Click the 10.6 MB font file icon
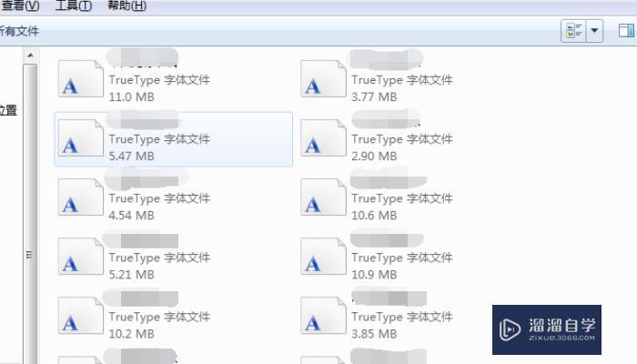The height and width of the screenshot is (364, 637). pyautogui.click(x=323, y=197)
